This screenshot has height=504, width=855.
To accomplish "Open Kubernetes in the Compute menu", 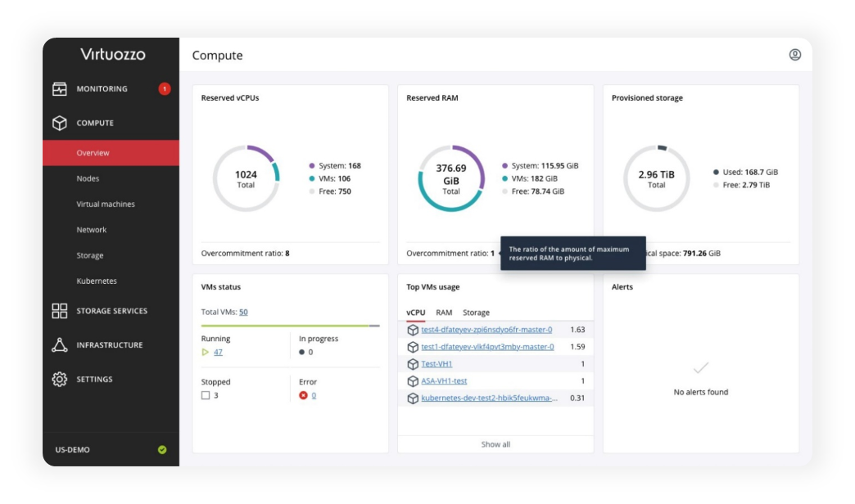I will [97, 281].
